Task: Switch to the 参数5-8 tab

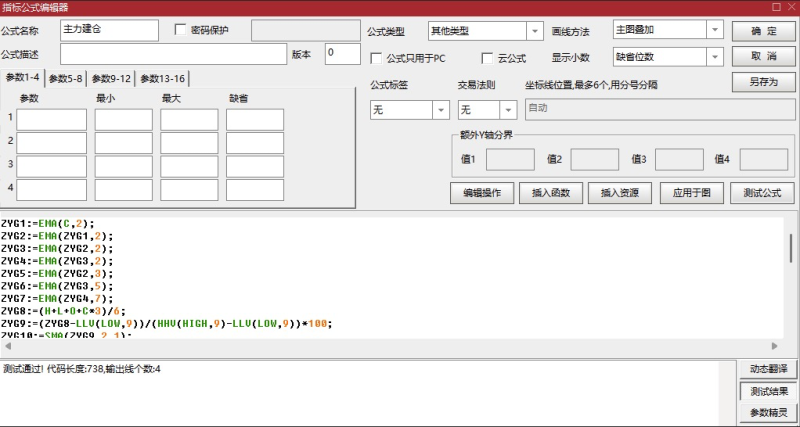Action: tap(66, 79)
